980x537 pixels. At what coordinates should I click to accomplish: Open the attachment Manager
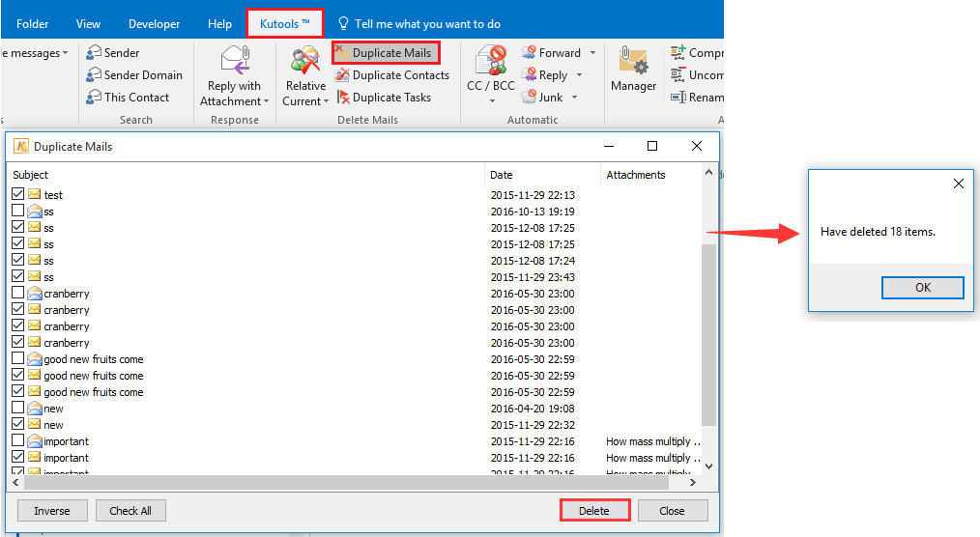click(x=634, y=69)
